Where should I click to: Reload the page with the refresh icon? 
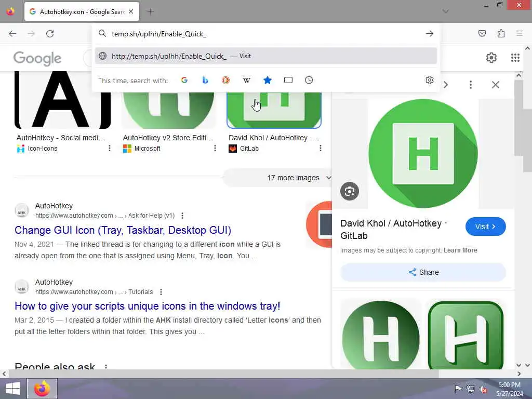tap(50, 34)
